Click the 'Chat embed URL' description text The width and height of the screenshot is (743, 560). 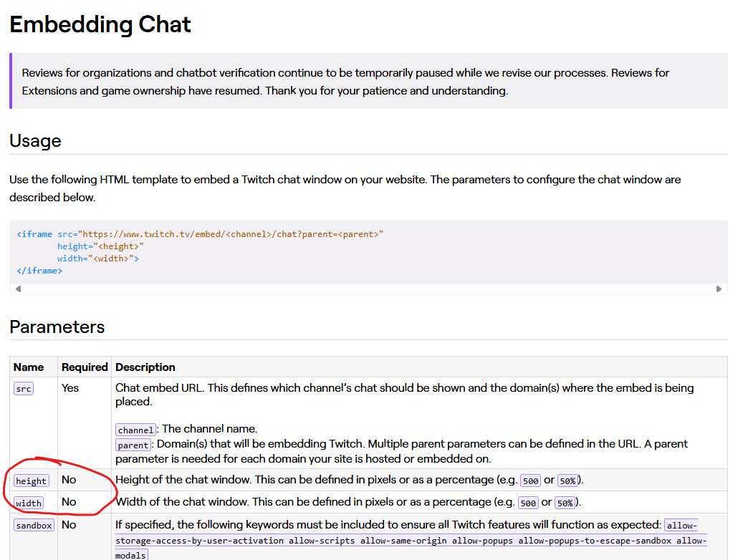(x=404, y=395)
